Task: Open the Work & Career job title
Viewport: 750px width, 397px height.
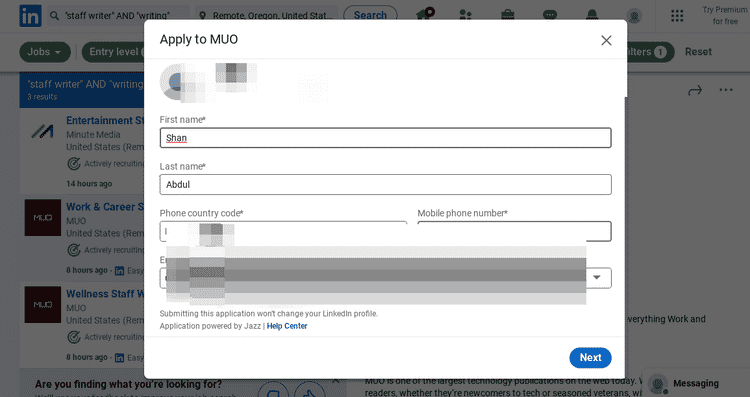Action: coord(105,207)
